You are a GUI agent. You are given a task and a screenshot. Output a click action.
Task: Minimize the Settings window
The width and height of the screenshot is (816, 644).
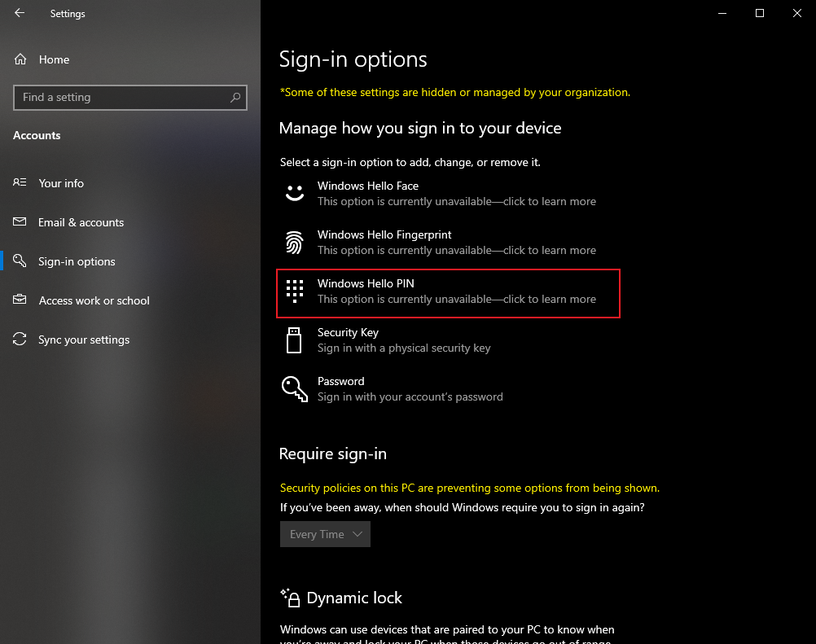[722, 13]
